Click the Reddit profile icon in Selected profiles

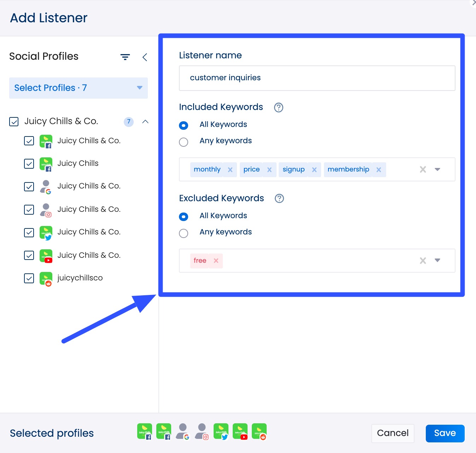[x=259, y=432]
